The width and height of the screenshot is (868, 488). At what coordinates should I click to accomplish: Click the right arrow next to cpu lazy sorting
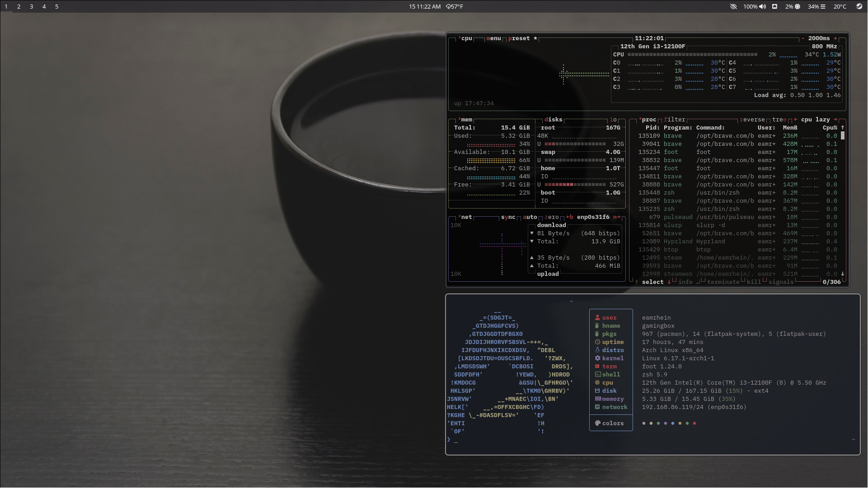click(835, 120)
